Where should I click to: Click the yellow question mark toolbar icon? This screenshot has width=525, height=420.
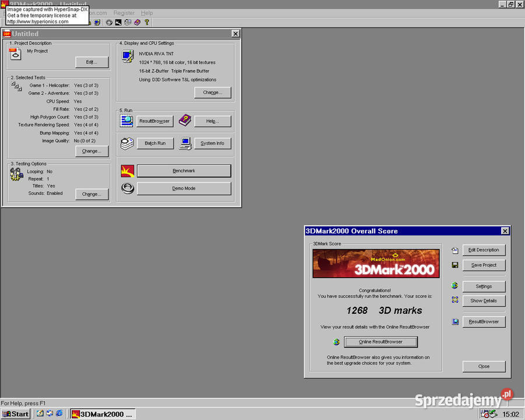[146, 22]
